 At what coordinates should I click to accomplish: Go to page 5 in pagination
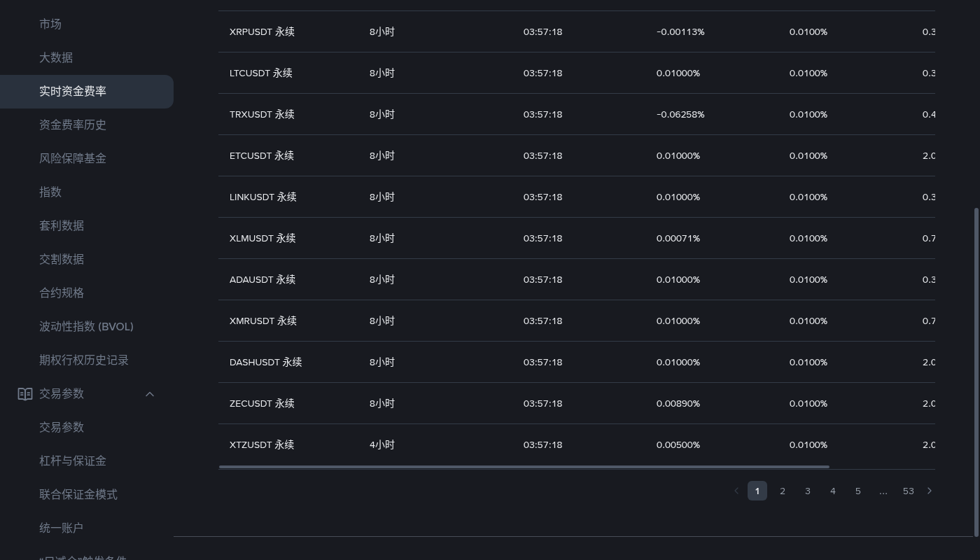(x=858, y=491)
